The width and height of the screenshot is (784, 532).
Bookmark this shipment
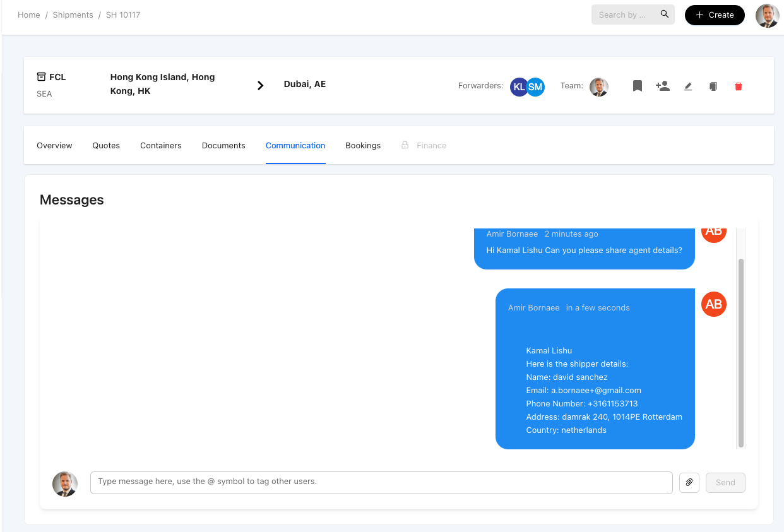638,86
